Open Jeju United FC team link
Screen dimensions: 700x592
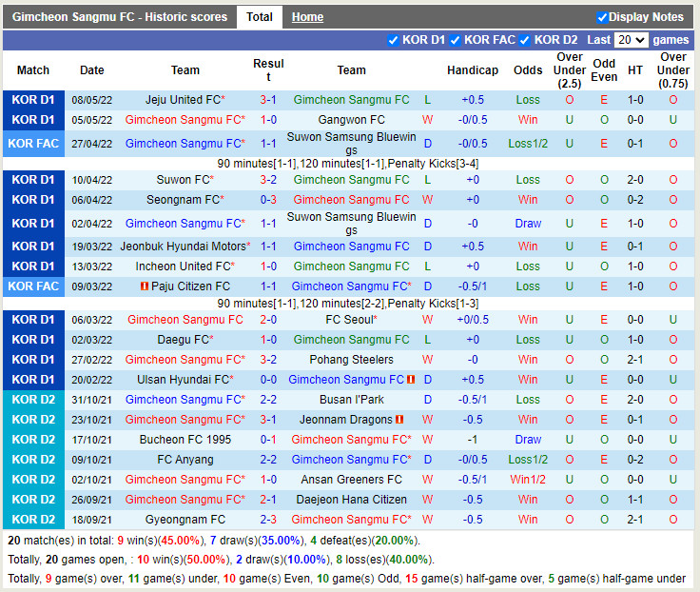(x=183, y=100)
